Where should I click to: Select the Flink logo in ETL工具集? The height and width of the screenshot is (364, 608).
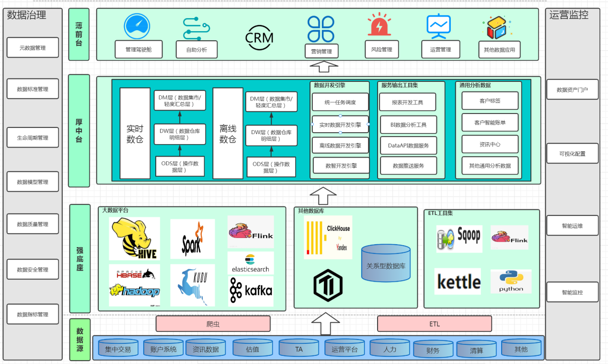pos(509,238)
